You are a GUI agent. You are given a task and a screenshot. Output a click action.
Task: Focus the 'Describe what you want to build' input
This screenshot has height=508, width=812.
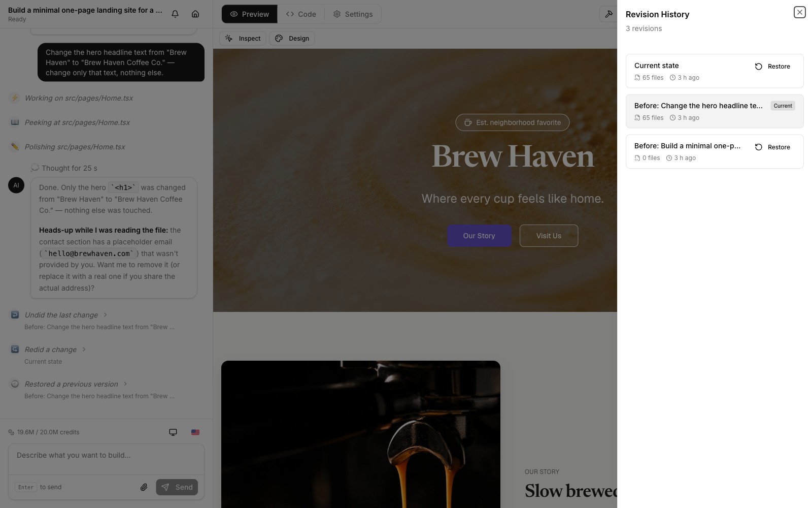(106, 459)
